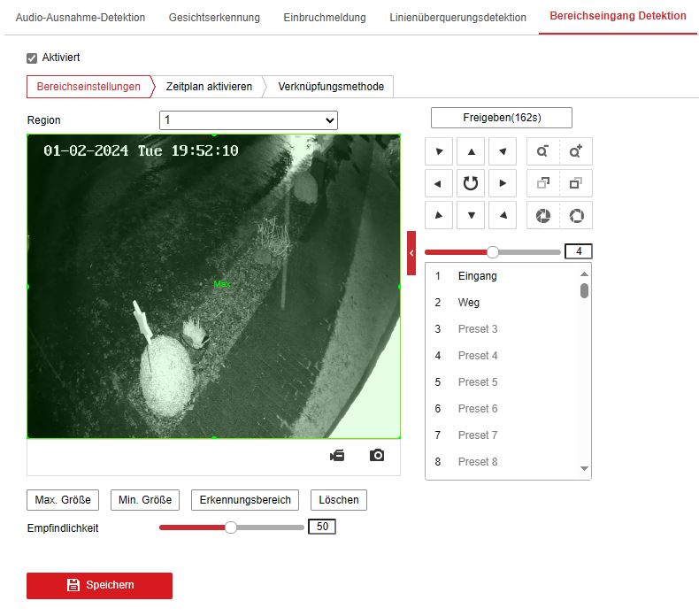
Task: Click the Empfindlichkeit value field showing 50
Action: [x=322, y=527]
